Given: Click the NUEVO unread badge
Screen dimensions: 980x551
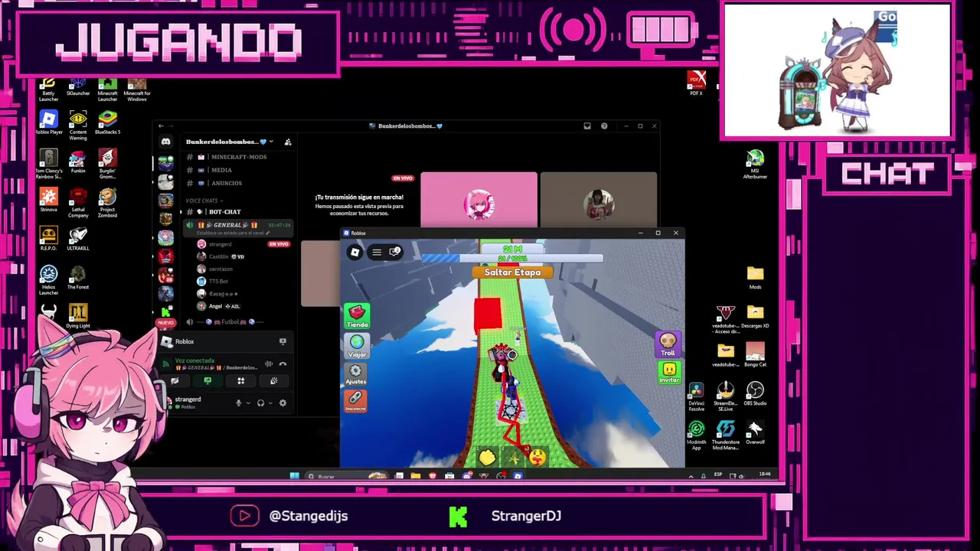Looking at the screenshot, I should click(x=165, y=323).
